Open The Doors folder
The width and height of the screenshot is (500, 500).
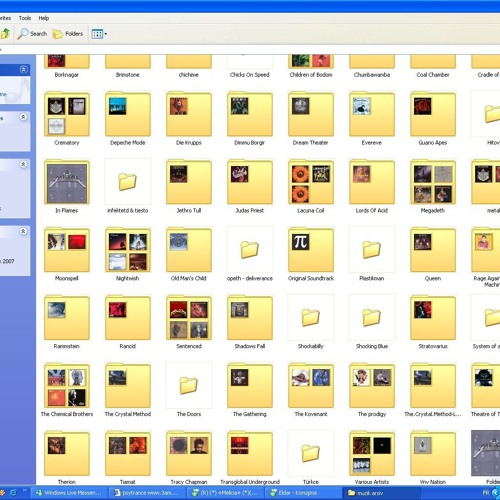(x=189, y=386)
